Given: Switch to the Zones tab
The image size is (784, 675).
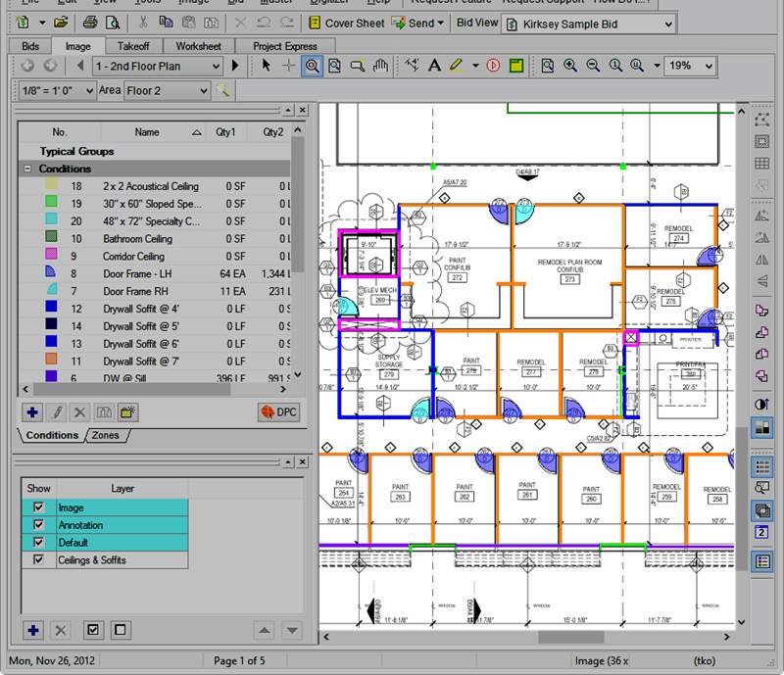Looking at the screenshot, I should click(106, 435).
